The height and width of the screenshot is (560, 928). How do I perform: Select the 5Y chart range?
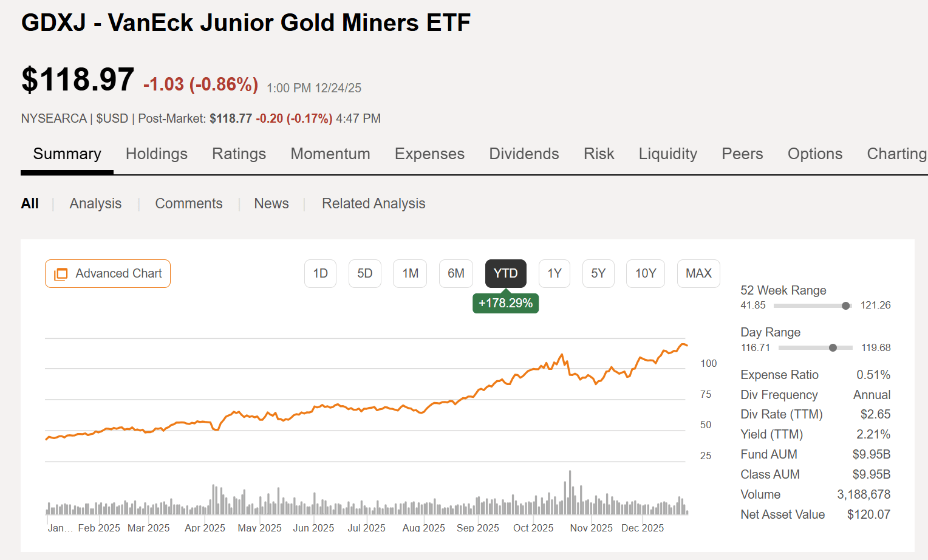tap(598, 273)
